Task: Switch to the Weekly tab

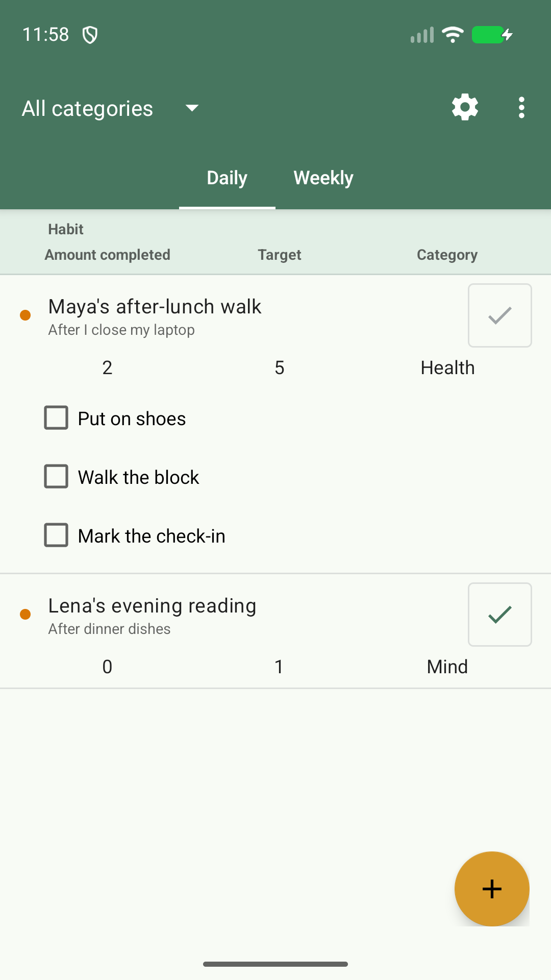Action: click(x=323, y=178)
